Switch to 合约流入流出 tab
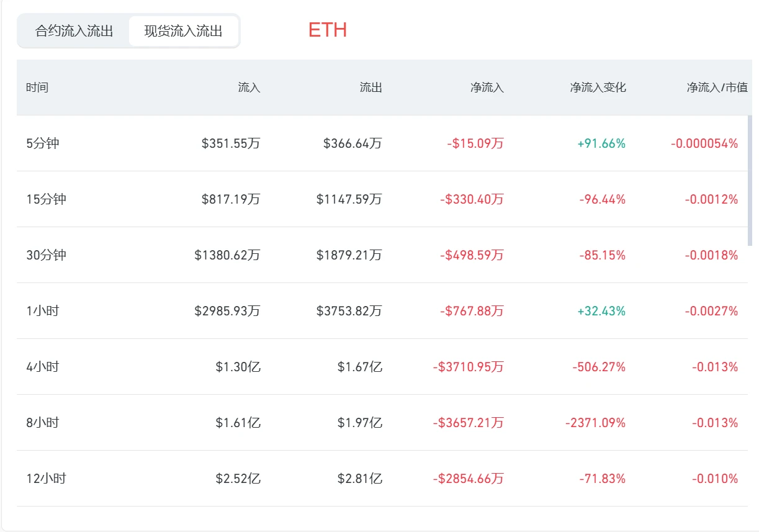The height and width of the screenshot is (532, 759). 74,31
